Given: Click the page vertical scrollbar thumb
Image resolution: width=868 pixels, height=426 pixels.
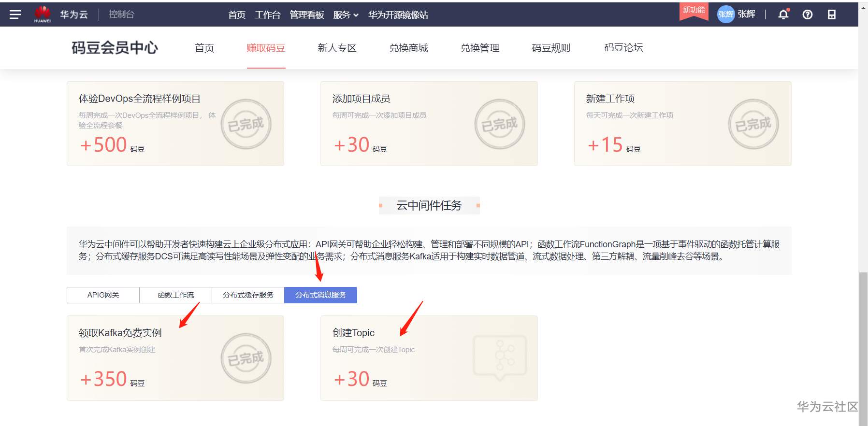Looking at the screenshot, I should [863, 349].
